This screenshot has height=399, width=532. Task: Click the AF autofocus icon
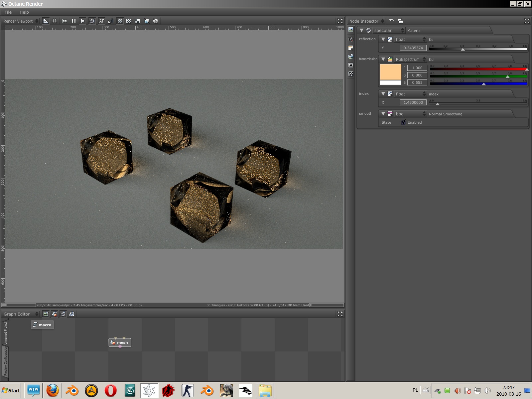101,21
